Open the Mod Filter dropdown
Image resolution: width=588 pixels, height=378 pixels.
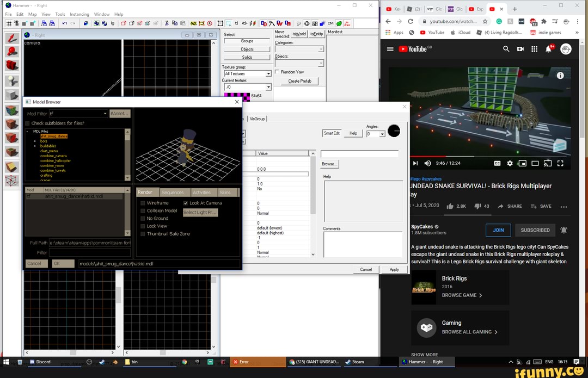(x=105, y=114)
